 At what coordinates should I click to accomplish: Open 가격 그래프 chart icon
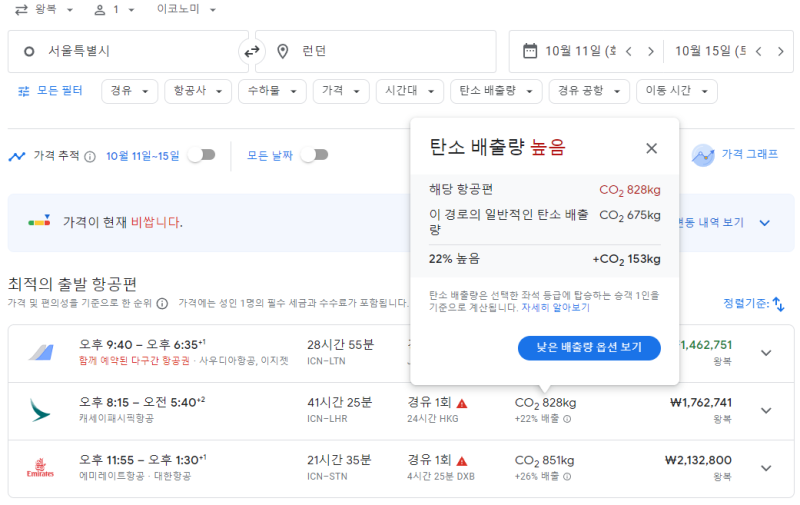[703, 155]
